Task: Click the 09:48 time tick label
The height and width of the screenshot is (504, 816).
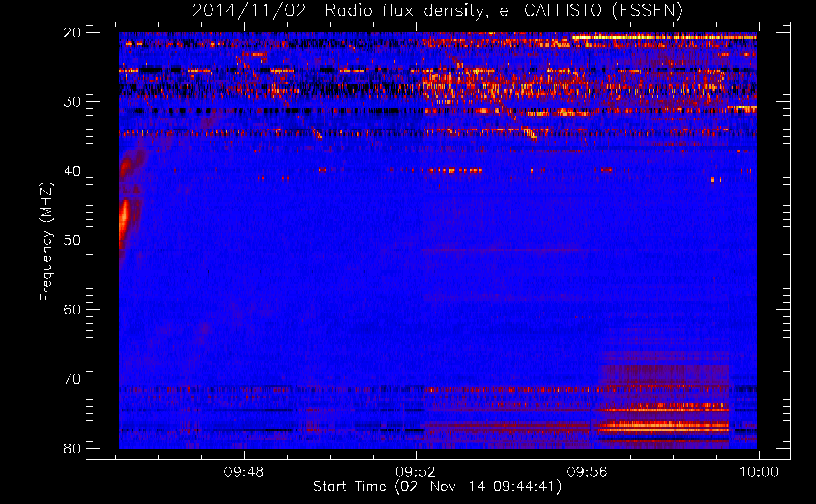Action: (244, 472)
